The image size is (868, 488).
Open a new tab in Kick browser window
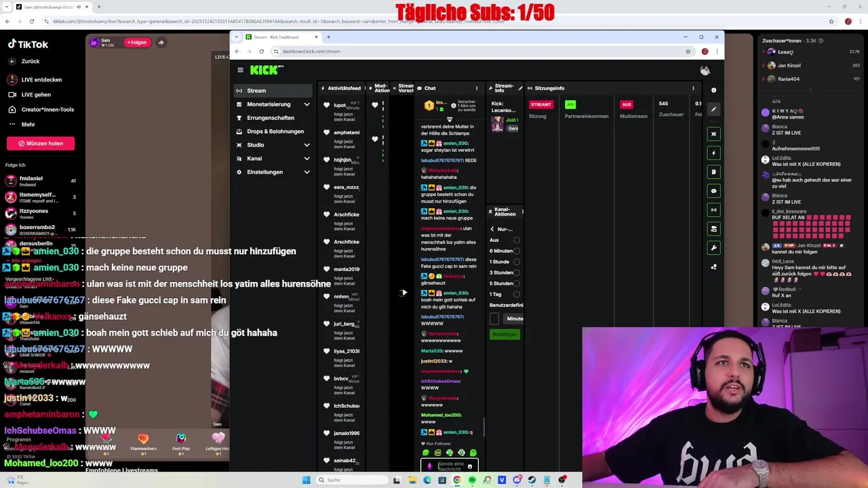[x=328, y=37]
